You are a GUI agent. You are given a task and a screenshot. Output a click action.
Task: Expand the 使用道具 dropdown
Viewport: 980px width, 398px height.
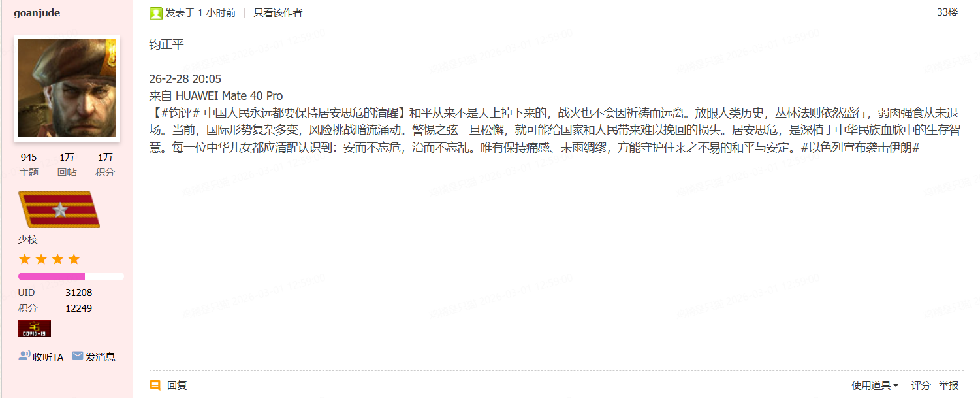pos(875,386)
